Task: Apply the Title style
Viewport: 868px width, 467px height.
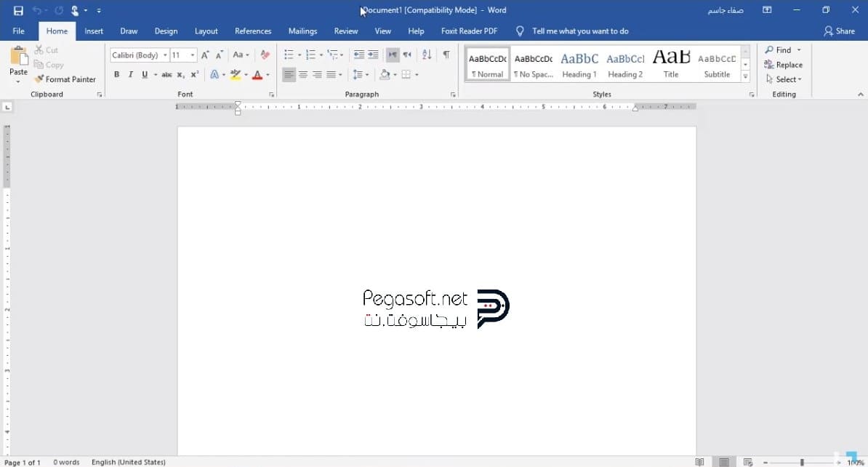Action: [x=671, y=65]
